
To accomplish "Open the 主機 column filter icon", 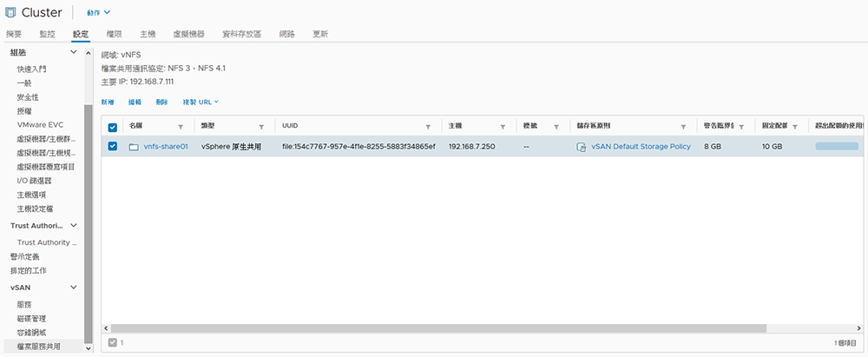I will (x=503, y=127).
